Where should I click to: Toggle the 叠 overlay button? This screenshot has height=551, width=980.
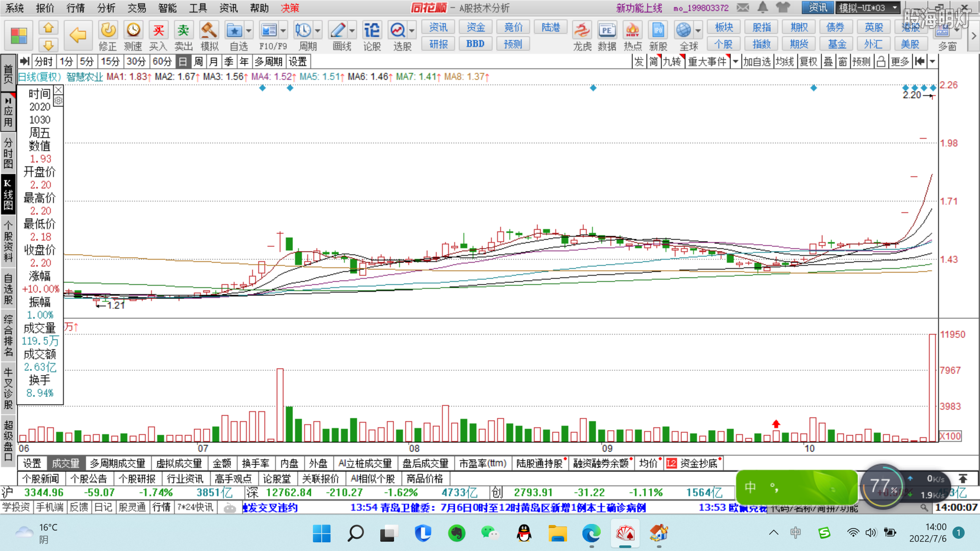[x=828, y=62]
